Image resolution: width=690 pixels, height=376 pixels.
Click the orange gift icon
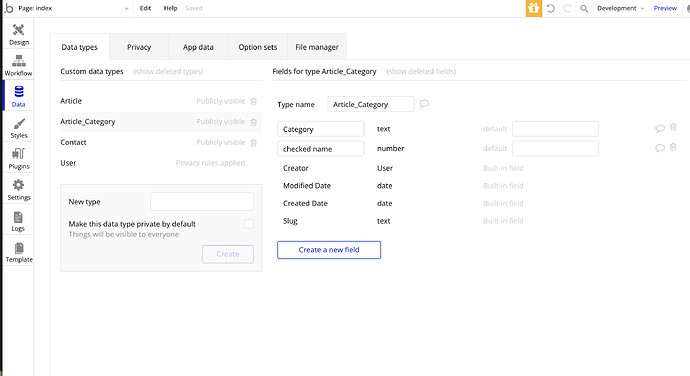[533, 8]
